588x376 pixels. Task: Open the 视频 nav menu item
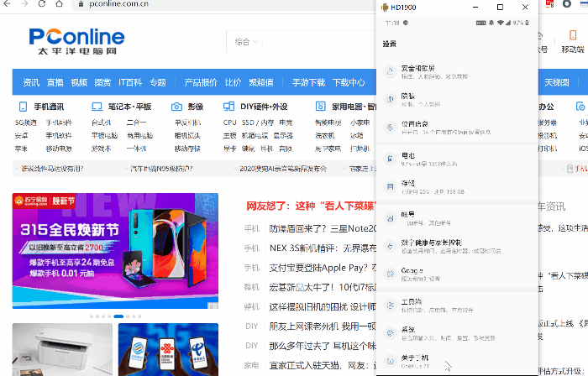tap(79, 82)
